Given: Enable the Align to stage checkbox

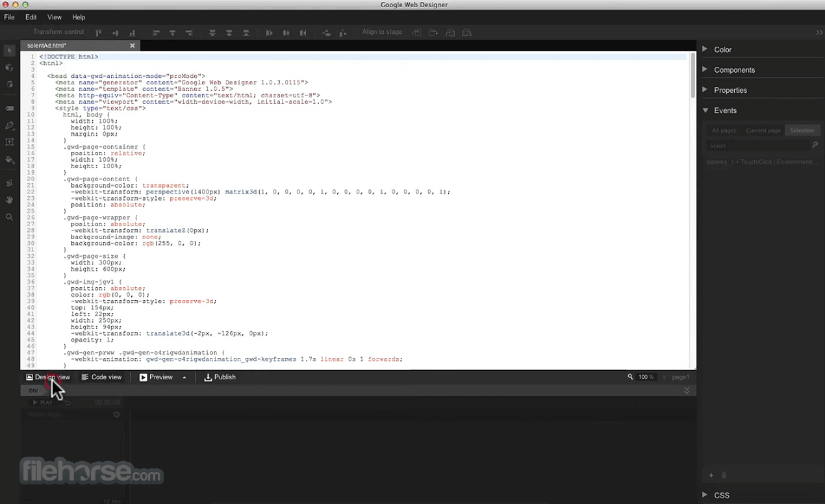Looking at the screenshot, I should pos(357,32).
